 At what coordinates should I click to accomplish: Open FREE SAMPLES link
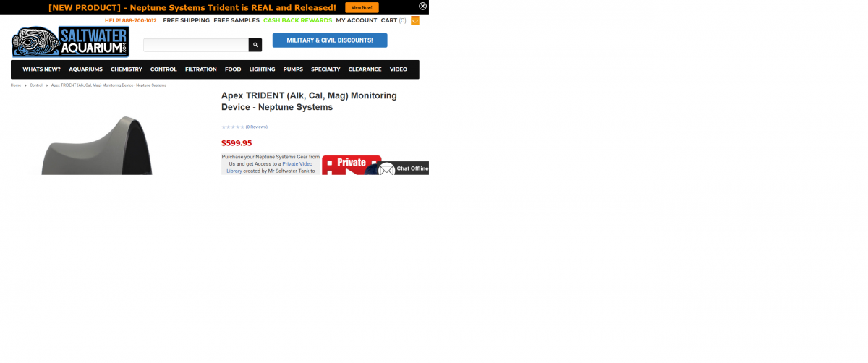(237, 20)
